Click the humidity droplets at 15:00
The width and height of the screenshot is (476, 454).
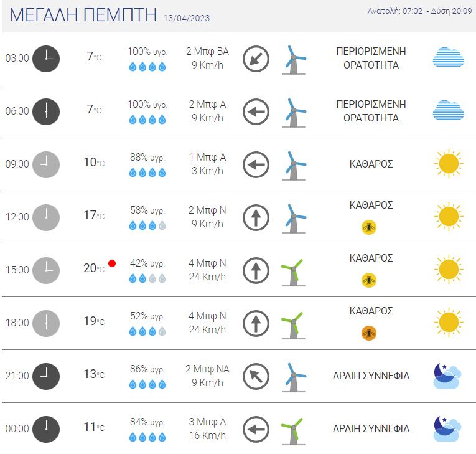[x=147, y=278]
